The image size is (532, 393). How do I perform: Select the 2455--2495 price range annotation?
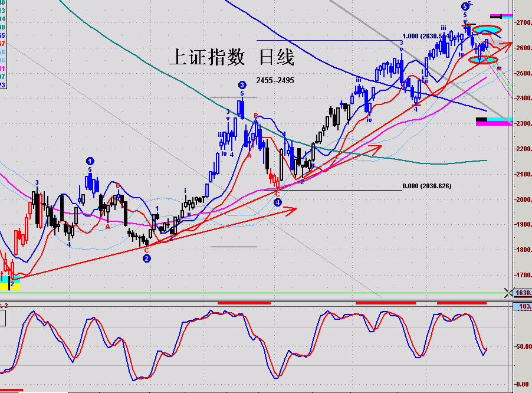tap(275, 80)
